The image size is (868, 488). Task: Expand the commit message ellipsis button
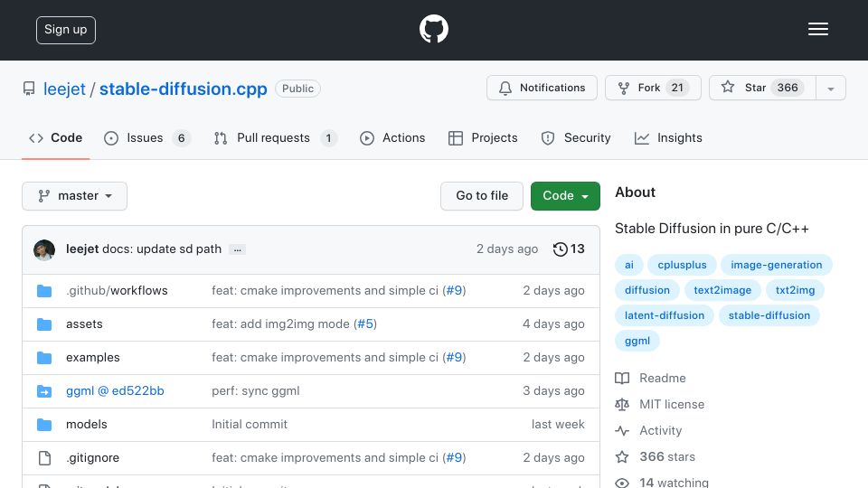click(x=238, y=249)
